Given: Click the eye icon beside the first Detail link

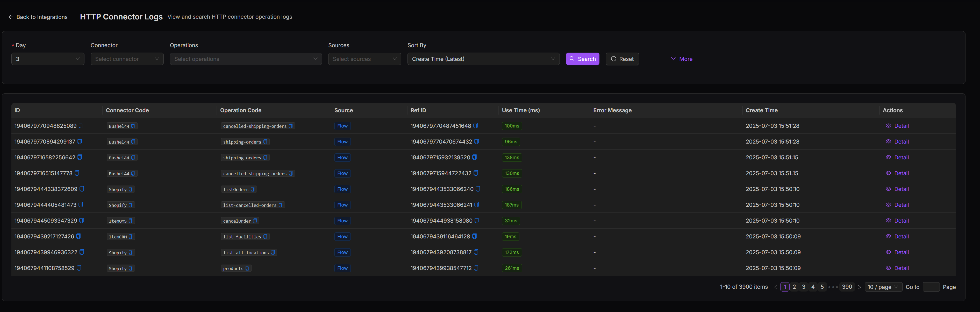Looking at the screenshot, I should click(888, 126).
